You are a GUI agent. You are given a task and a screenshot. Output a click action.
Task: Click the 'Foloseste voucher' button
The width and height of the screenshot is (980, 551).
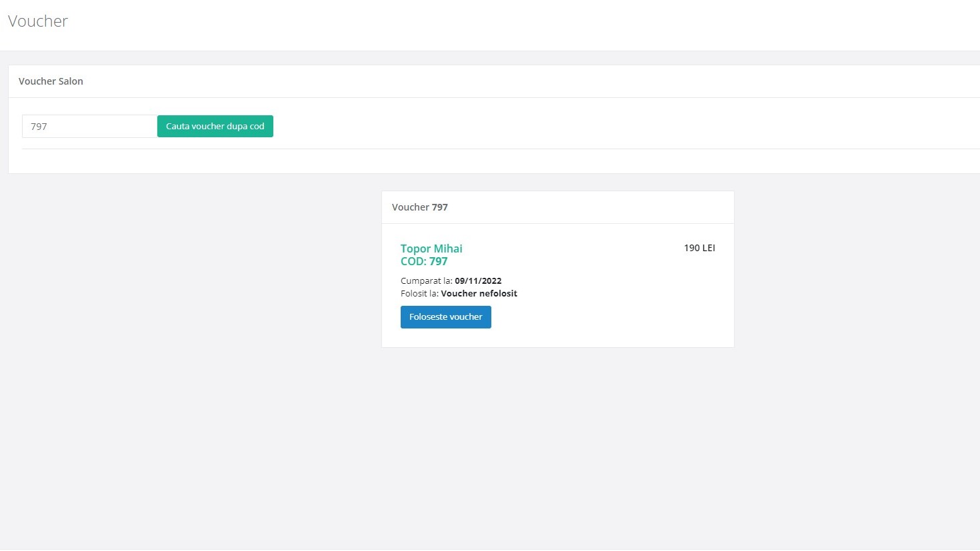(446, 317)
